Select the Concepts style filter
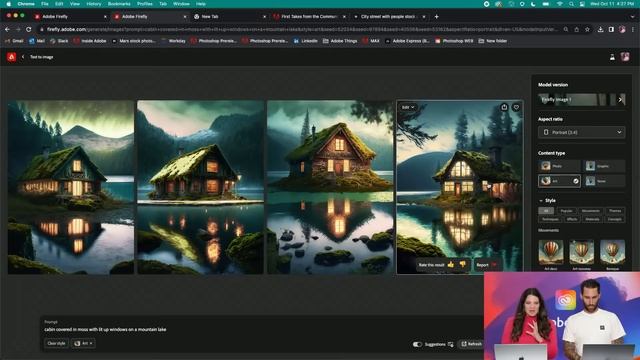This screenshot has width=640, height=360. pos(615,219)
